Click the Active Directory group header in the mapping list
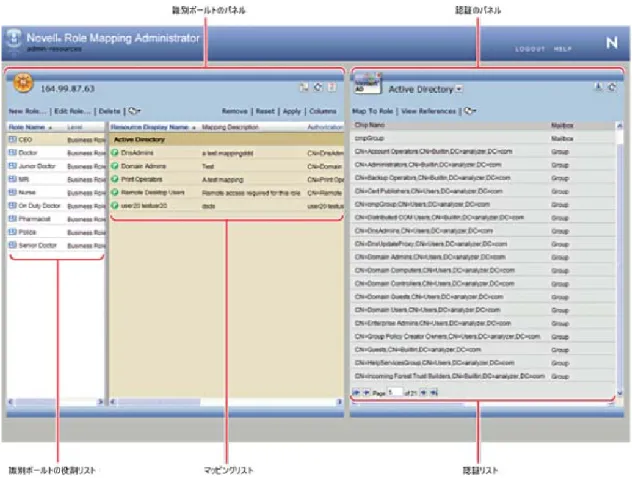The image size is (632, 478). click(227, 139)
